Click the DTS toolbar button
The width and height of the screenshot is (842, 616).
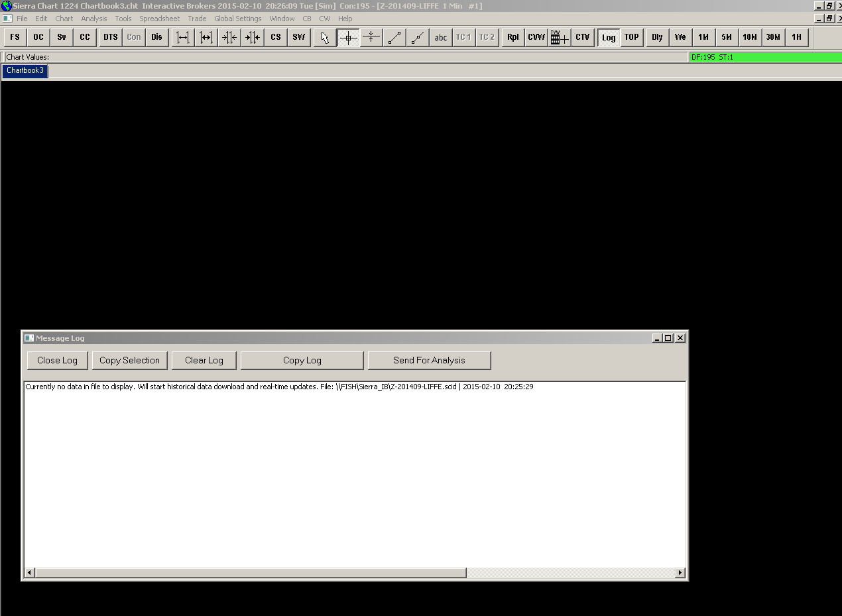coord(111,37)
